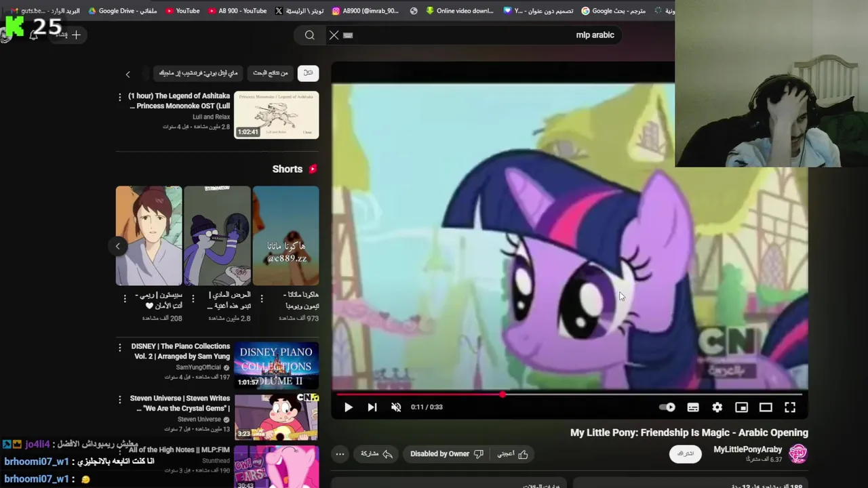Open the 'هاكونا ماتاتا' short thumbnail
Screen dimensions: 868x488
coord(285,236)
